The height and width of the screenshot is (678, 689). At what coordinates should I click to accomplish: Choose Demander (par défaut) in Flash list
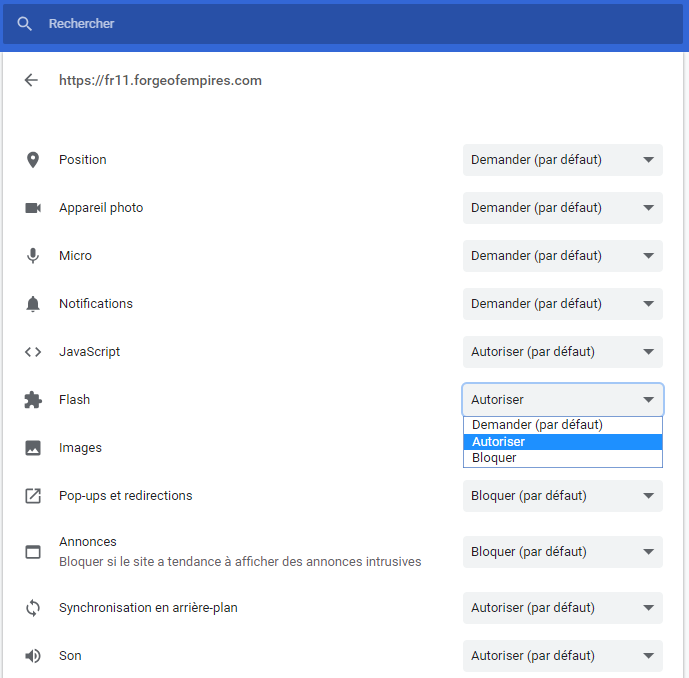click(562, 425)
